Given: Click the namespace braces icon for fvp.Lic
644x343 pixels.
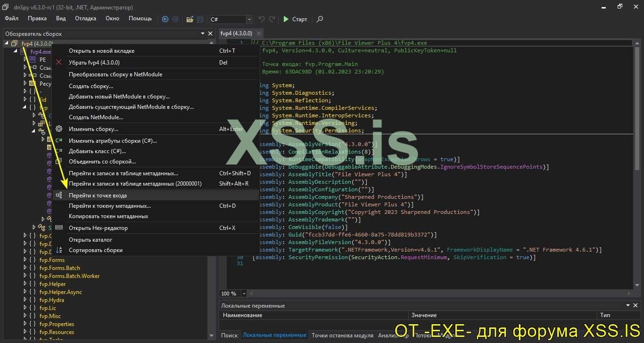Looking at the screenshot, I should (x=32, y=308).
